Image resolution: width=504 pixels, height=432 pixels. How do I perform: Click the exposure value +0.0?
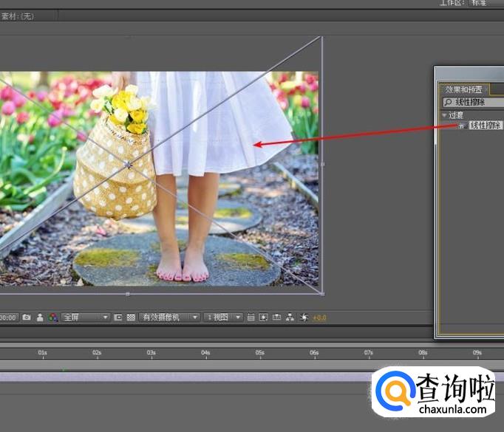click(319, 318)
